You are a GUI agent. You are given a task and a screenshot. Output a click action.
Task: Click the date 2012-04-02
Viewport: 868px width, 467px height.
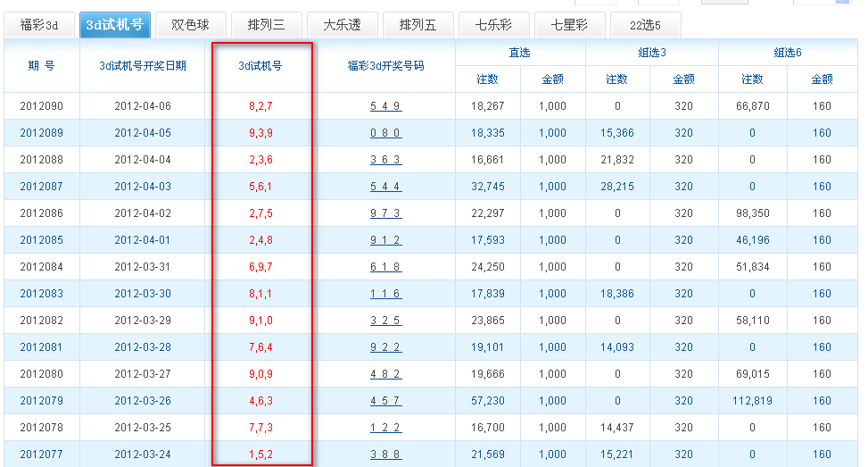143,213
